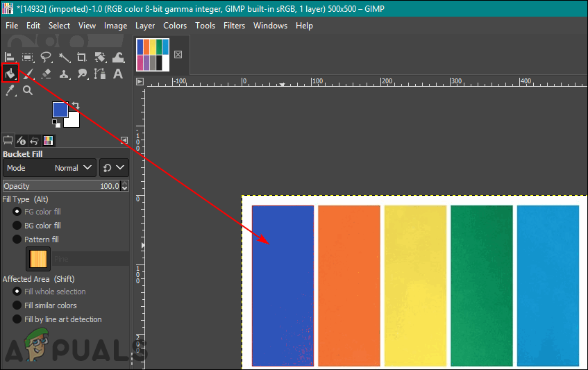Open the Layer menu
The image size is (588, 370).
point(145,26)
